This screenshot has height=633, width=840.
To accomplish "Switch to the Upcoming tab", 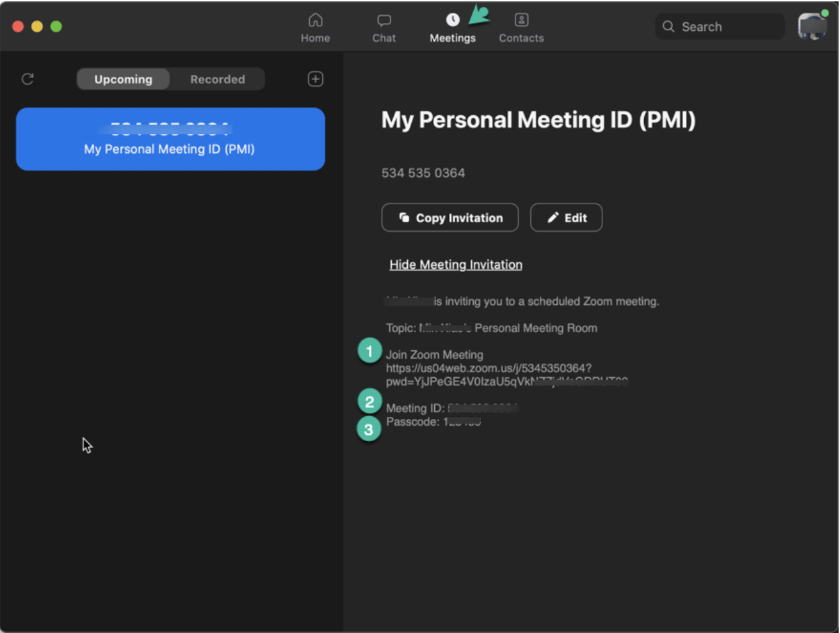I will (x=123, y=79).
